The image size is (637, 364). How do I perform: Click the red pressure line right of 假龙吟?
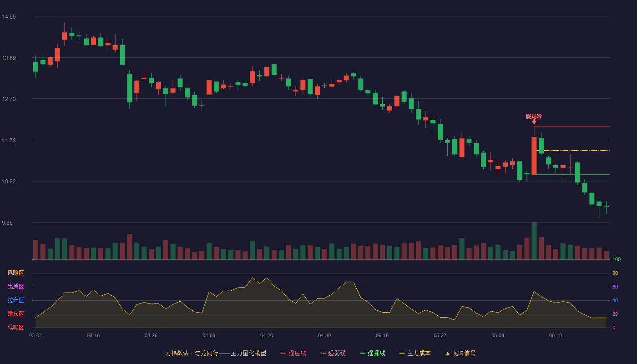click(572, 127)
